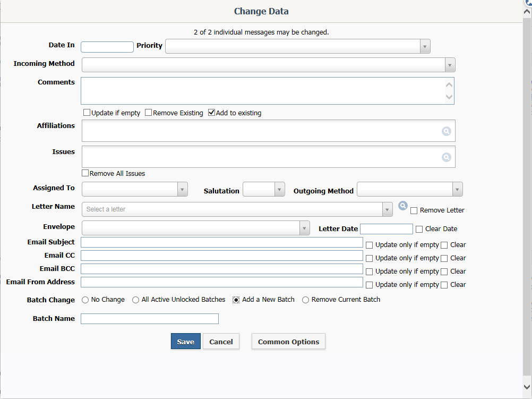The image size is (532, 399).
Task: Check the Update if empty checkbox
Action: [x=87, y=113]
